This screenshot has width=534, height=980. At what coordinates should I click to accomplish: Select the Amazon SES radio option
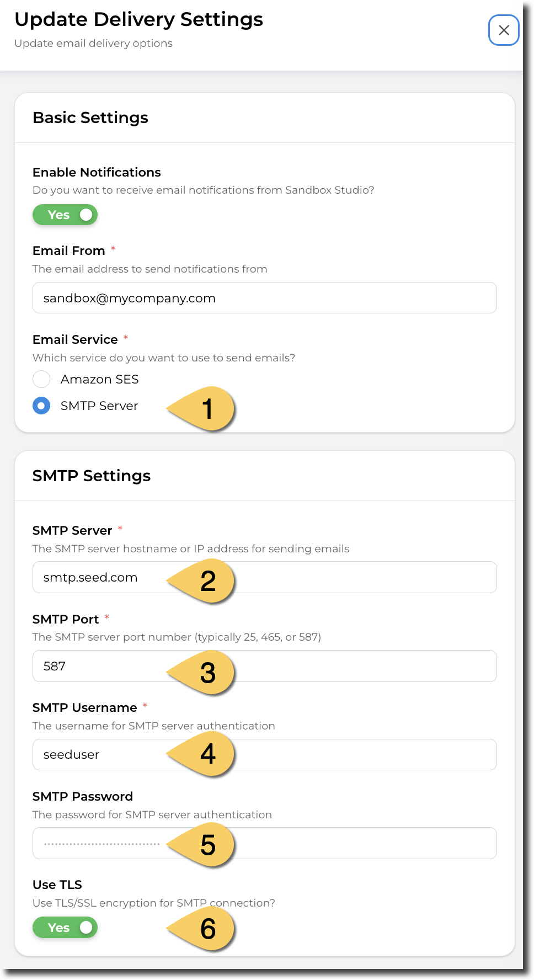[41, 379]
